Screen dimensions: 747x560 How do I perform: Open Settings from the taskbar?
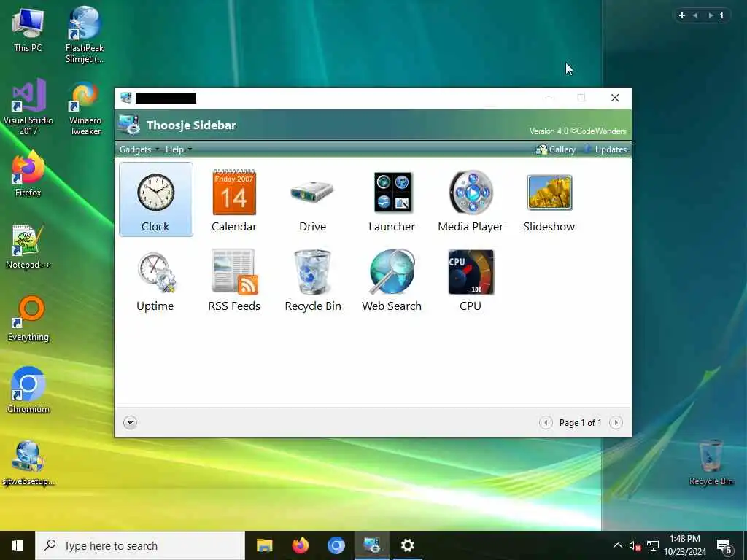(407, 545)
